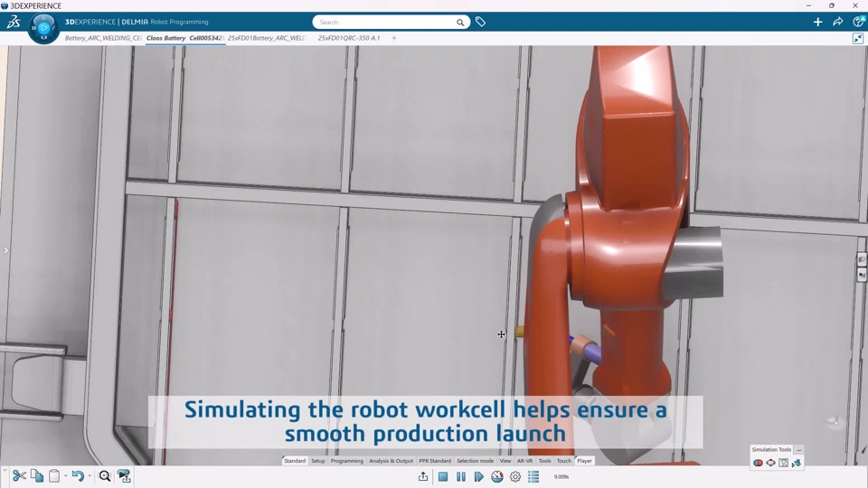868x488 pixels.
Task: Toggle full-screen expand icon in top-right viewport
Action: coord(858,38)
